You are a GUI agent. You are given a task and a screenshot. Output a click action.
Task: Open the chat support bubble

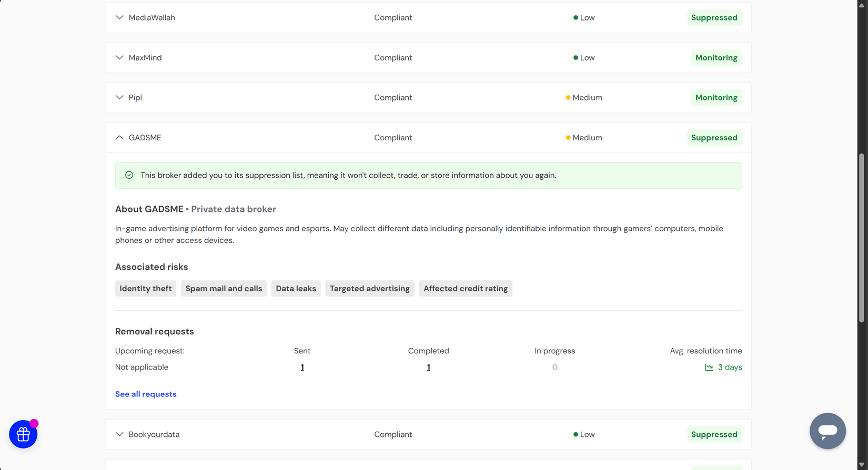tap(827, 431)
